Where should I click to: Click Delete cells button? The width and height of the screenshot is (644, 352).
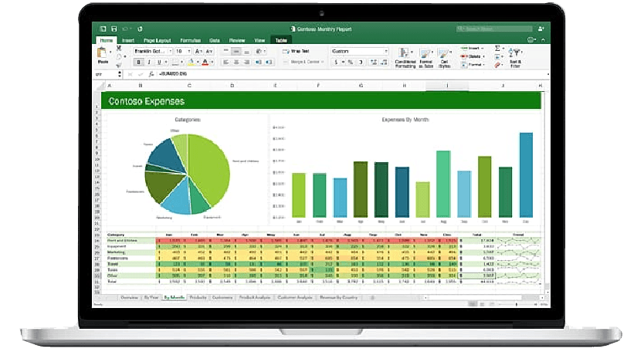pos(472,56)
